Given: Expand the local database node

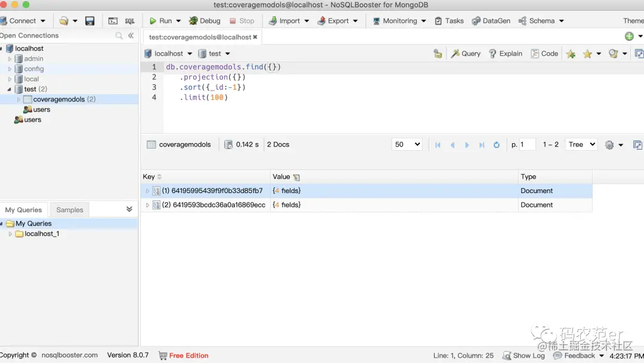Looking at the screenshot, I should click(10, 79).
